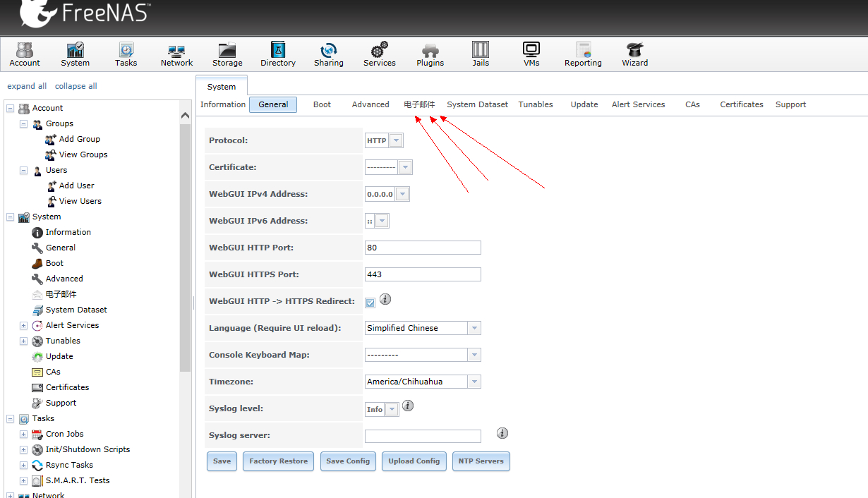The image size is (868, 498).
Task: Expand the Cron Jobs tree node
Action: (23, 434)
